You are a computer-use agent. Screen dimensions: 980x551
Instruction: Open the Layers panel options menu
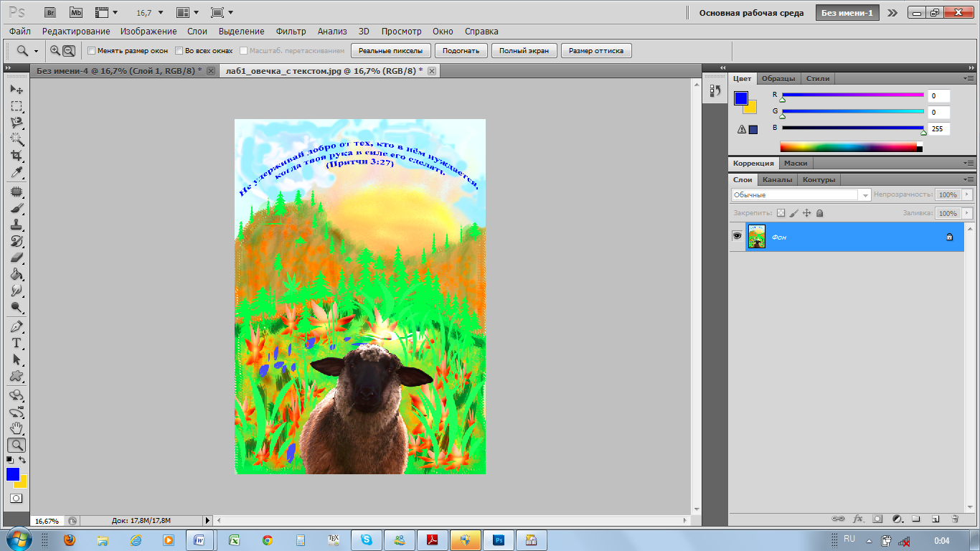969,179
